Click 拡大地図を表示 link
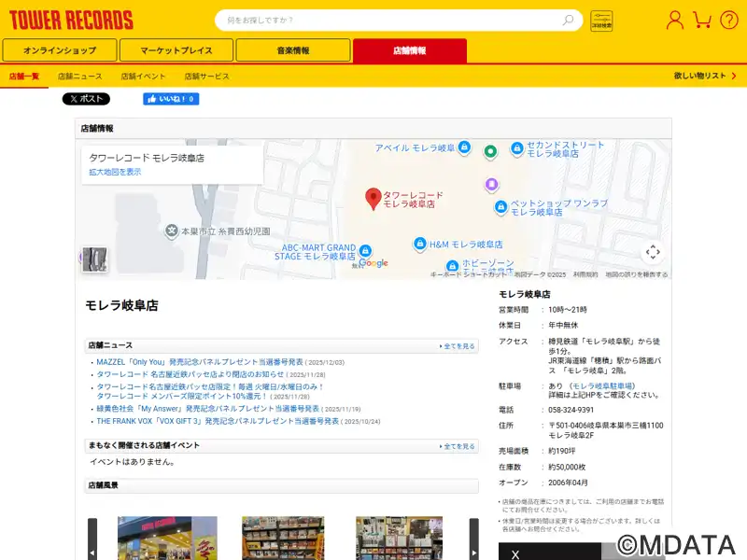This screenshot has width=747, height=560. pyautogui.click(x=115, y=172)
